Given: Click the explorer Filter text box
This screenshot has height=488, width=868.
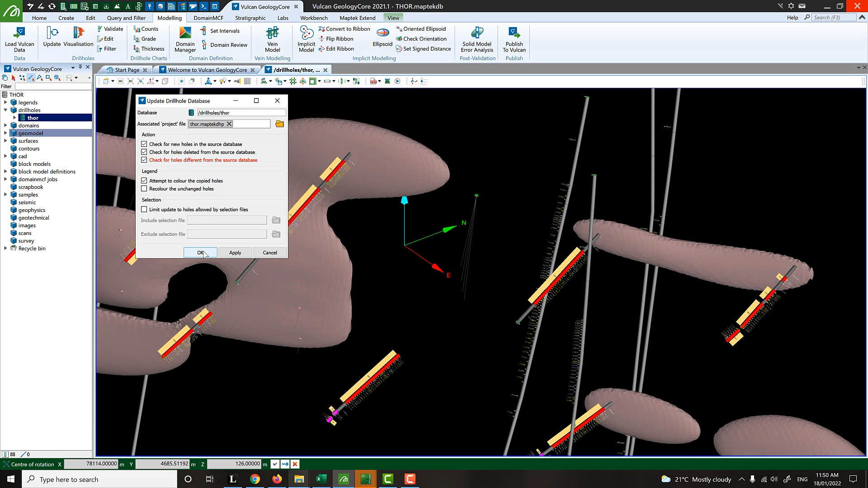Looking at the screenshot, I should tap(53, 86).
